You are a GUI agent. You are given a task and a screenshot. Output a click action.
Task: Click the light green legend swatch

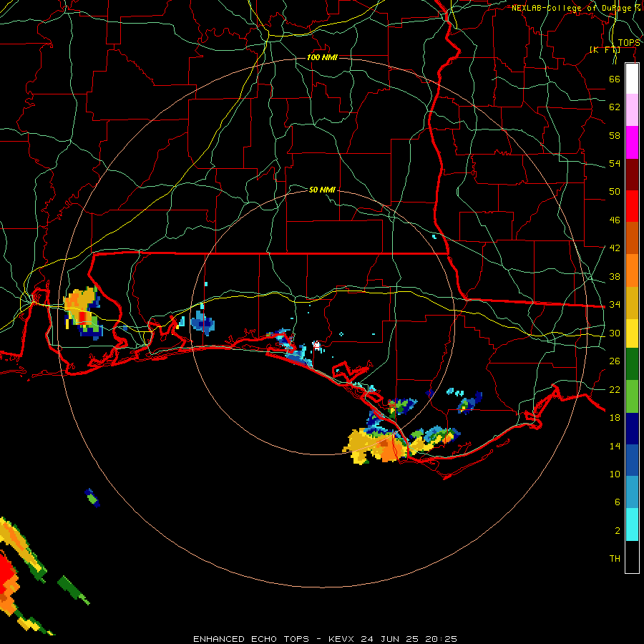tap(632, 396)
